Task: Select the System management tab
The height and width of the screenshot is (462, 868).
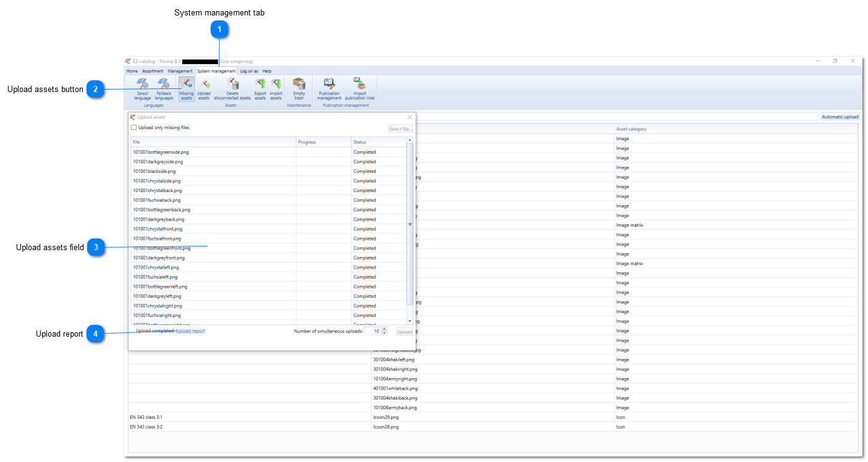Action: coord(216,71)
